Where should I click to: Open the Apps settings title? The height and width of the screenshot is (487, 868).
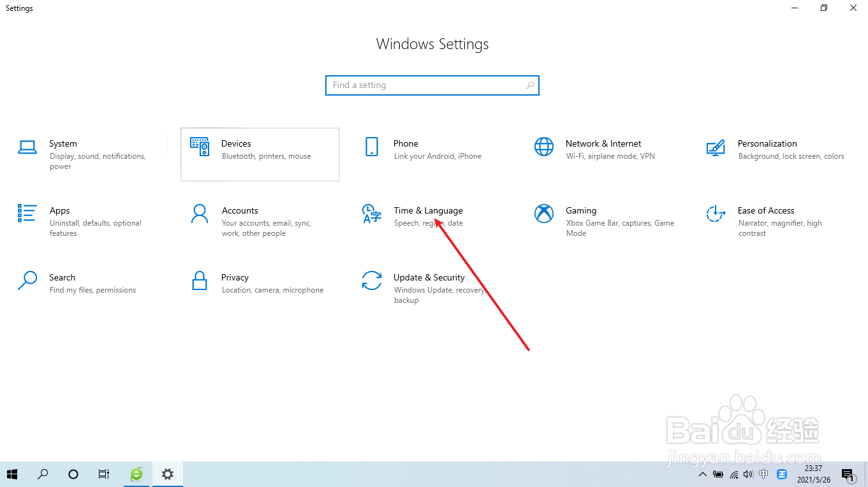coord(59,210)
